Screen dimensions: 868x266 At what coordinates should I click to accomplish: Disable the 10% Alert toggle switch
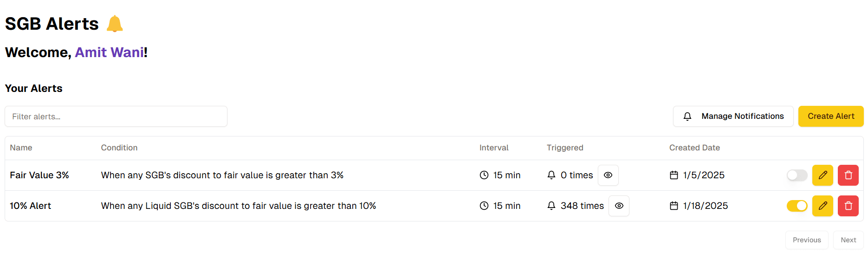(797, 206)
